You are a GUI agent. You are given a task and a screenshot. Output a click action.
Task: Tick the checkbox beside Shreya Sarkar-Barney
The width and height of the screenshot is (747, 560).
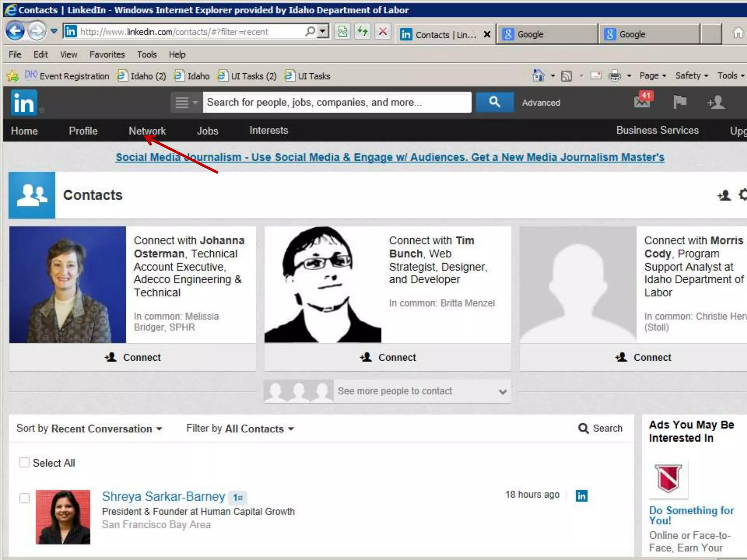pyautogui.click(x=24, y=498)
